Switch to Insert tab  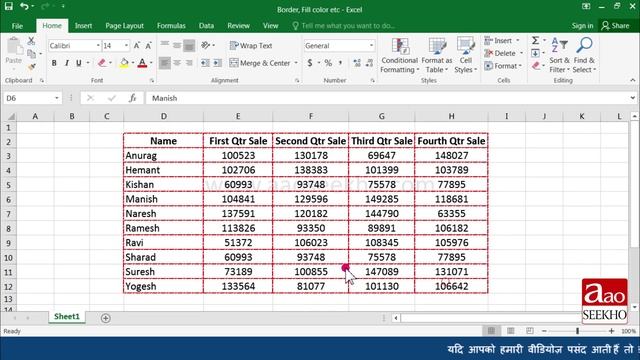coord(83,26)
